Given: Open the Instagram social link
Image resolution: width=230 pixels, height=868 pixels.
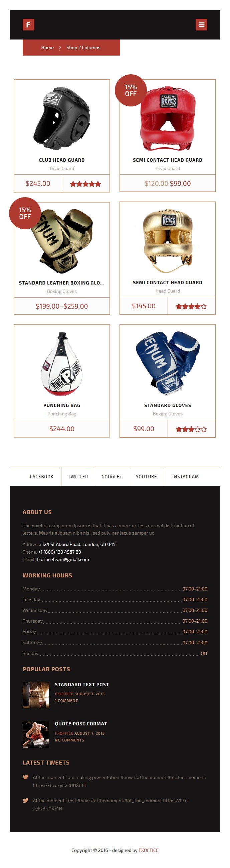Looking at the screenshot, I should point(186,476).
